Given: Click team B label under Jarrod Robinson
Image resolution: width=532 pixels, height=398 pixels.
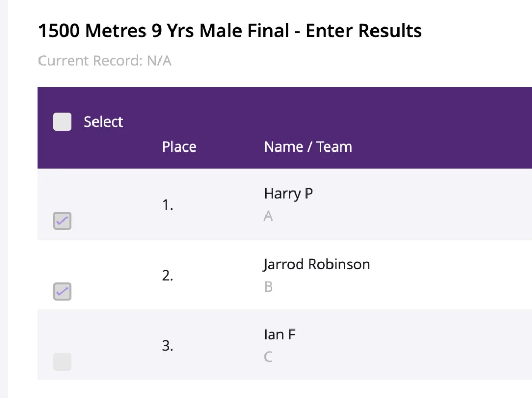Looking at the screenshot, I should (268, 287).
